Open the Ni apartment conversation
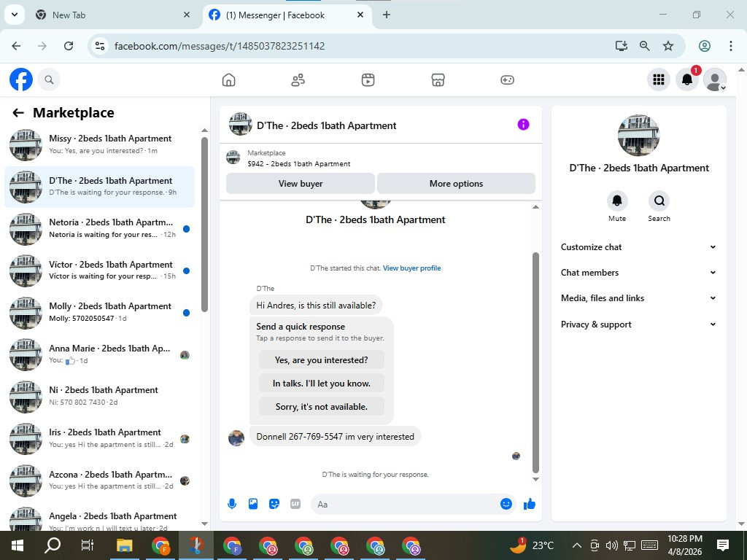Viewport: 747px width, 560px height. 99,396
